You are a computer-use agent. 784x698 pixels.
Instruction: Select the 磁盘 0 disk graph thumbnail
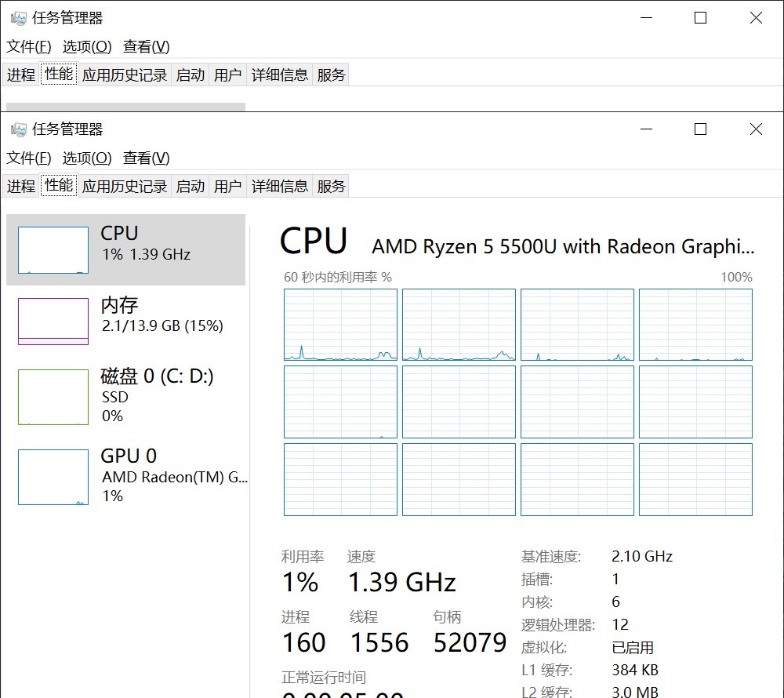(53, 397)
